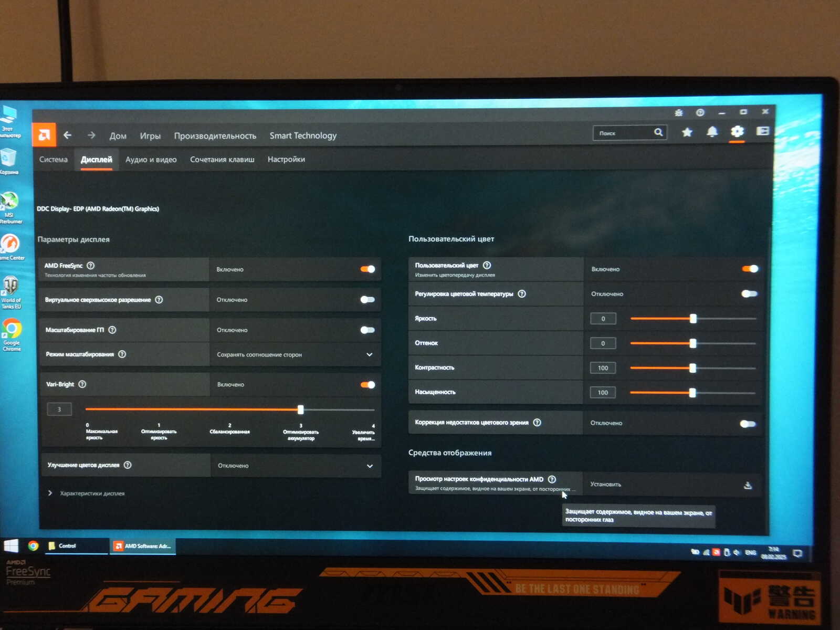Open the Игры tab
The height and width of the screenshot is (630, 840).
150,135
